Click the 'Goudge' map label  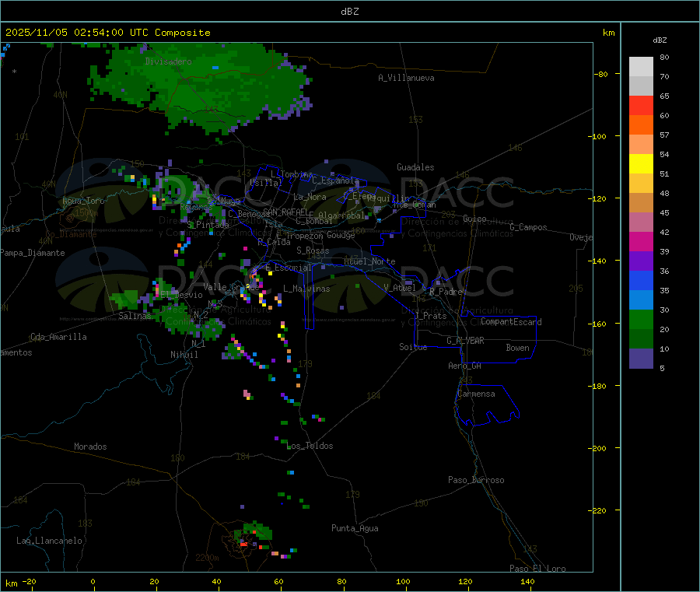tap(341, 235)
